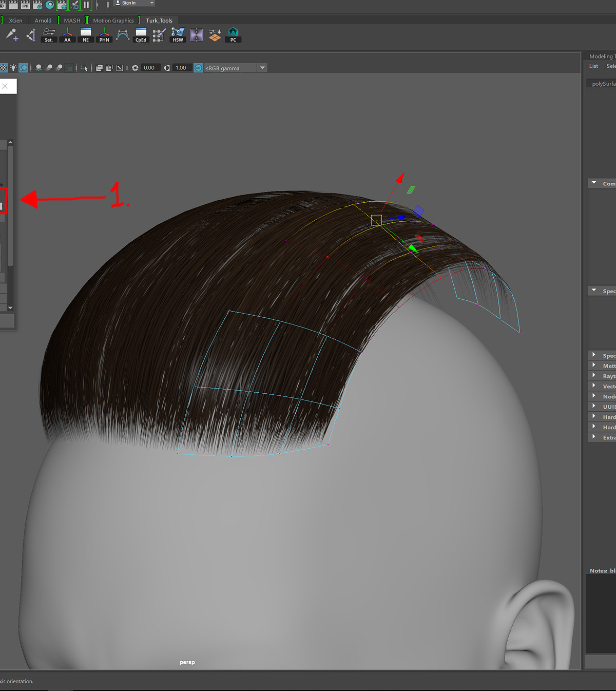Toggle use all lights in viewport

pyautogui.click(x=13, y=68)
